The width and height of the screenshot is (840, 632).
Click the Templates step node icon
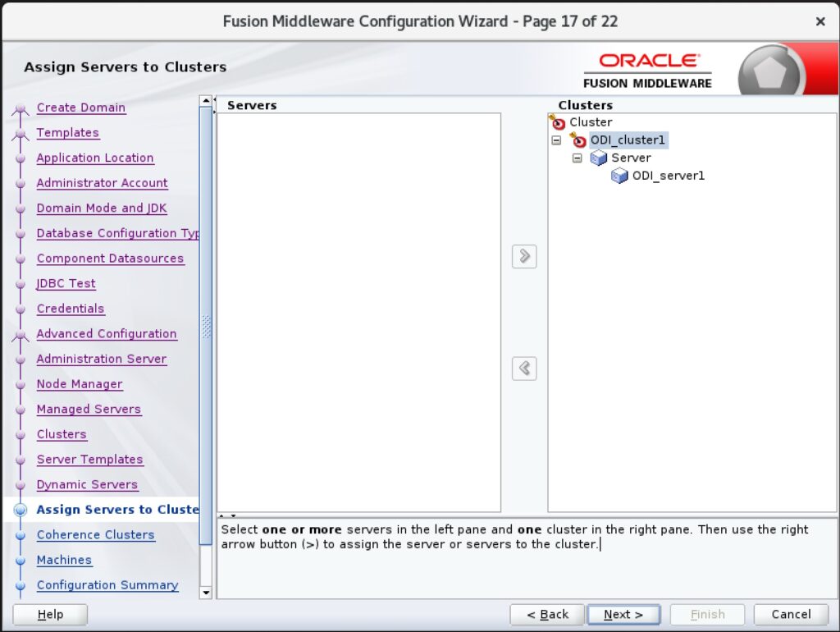point(21,134)
